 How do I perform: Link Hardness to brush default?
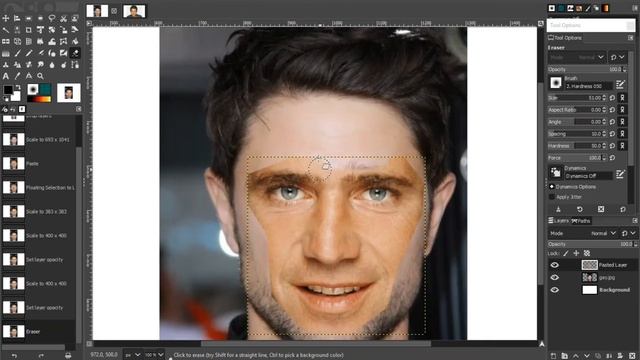(x=622, y=146)
